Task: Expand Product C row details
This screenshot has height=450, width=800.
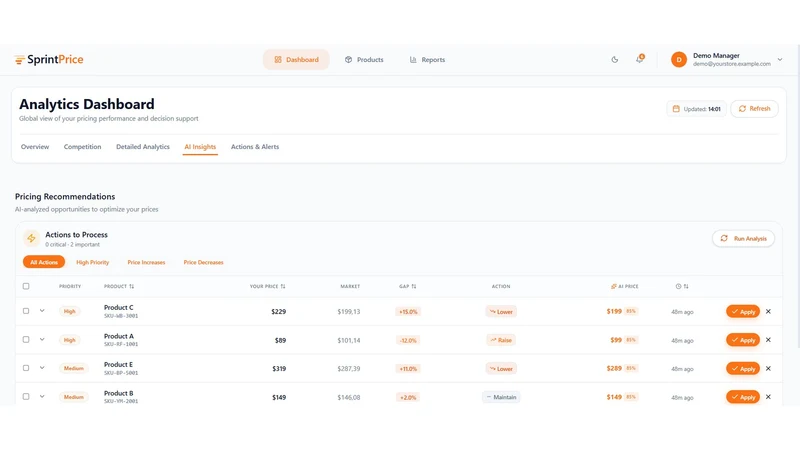Action: pyautogui.click(x=42, y=311)
